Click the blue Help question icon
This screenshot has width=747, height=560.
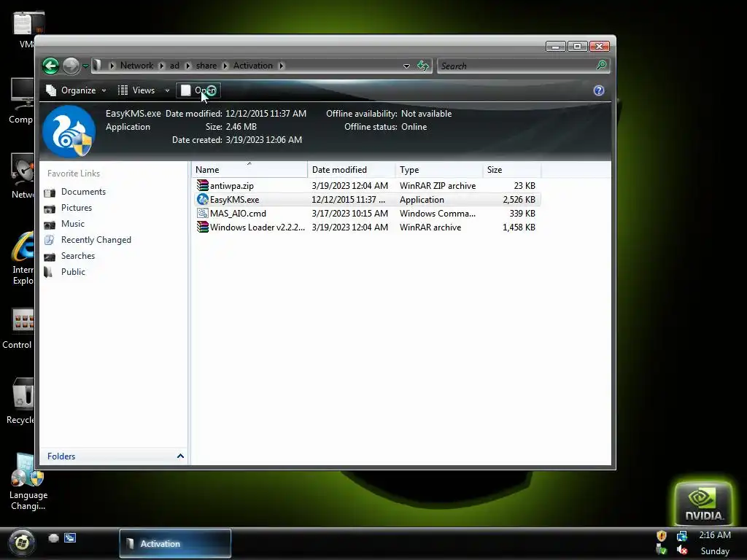pyautogui.click(x=599, y=90)
